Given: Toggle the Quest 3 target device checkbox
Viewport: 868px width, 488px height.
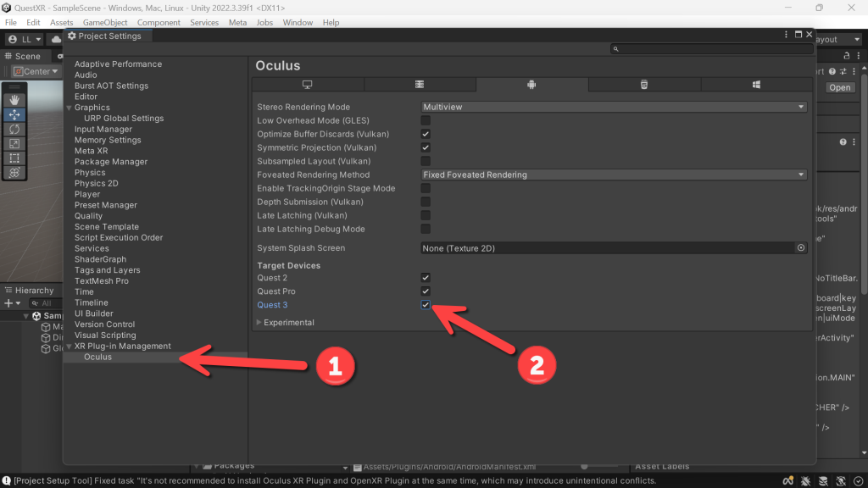Looking at the screenshot, I should [426, 305].
